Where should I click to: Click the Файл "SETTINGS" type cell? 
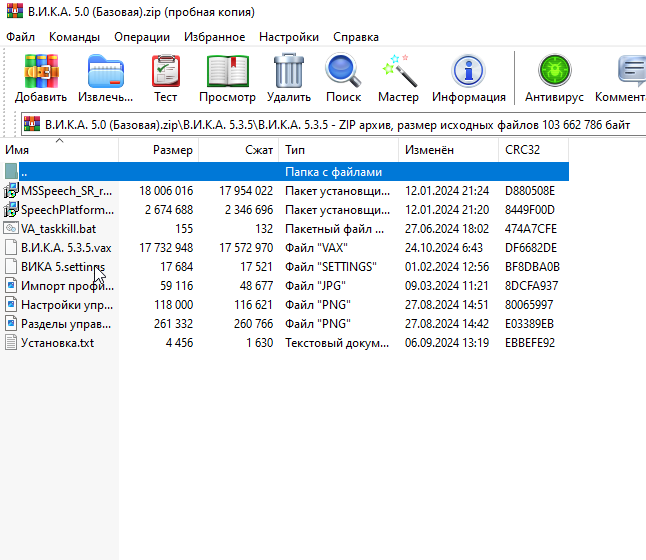tap(331, 267)
